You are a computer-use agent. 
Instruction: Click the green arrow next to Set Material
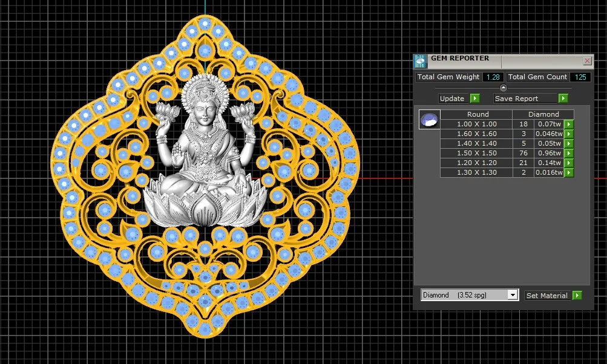coord(577,295)
